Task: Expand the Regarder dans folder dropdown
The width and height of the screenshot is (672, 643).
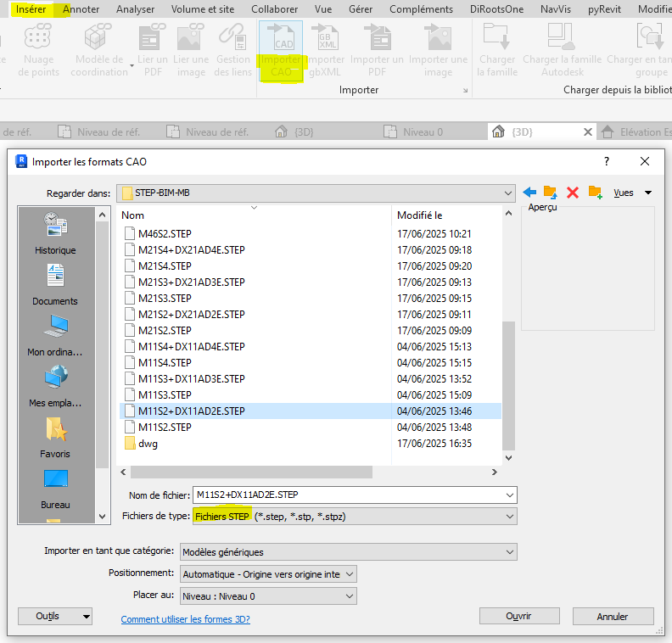Action: click(507, 193)
